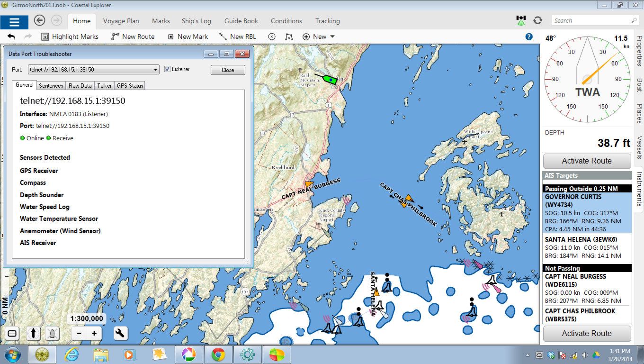Go back with the circled left arrow
Image resolution: width=644 pixels, height=364 pixels.
(40, 20)
